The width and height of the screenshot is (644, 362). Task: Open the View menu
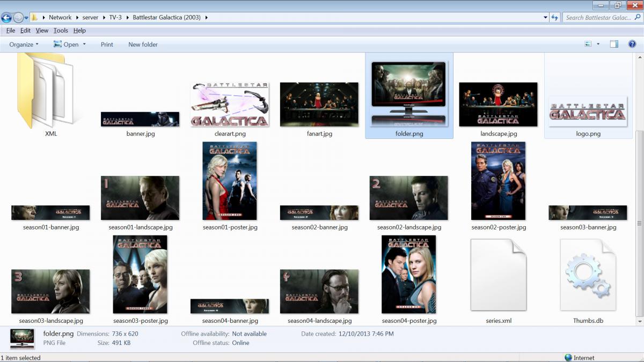pyautogui.click(x=42, y=31)
